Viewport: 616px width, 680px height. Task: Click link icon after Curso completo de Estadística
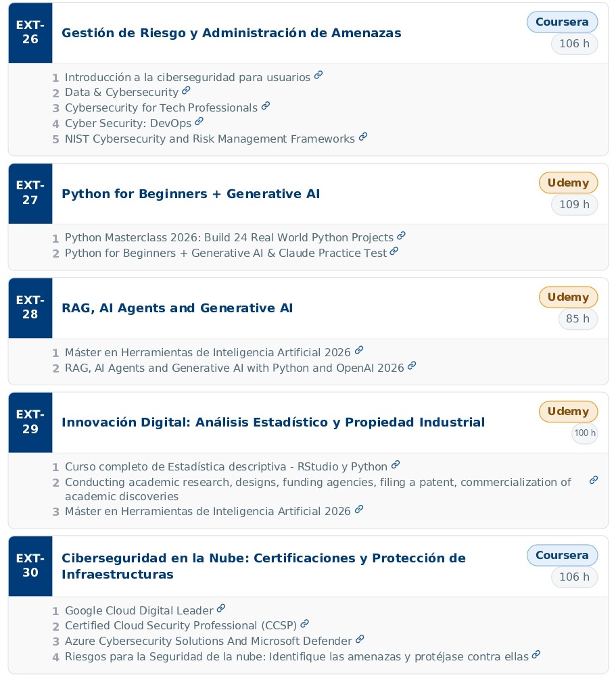(x=395, y=465)
